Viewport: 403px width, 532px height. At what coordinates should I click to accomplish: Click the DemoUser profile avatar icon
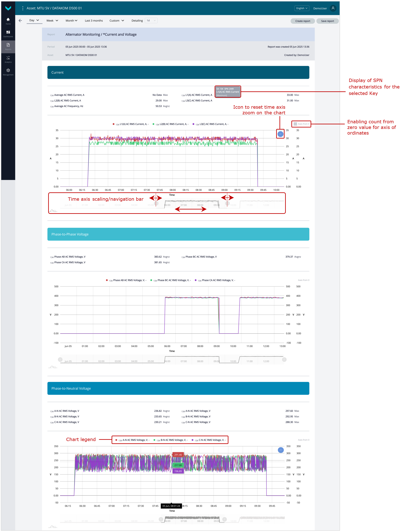(333, 8)
